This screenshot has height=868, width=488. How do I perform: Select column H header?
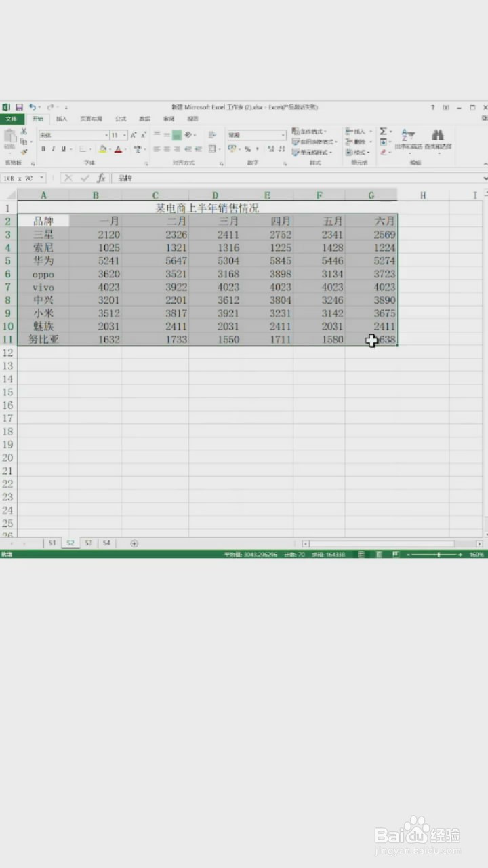tap(423, 195)
